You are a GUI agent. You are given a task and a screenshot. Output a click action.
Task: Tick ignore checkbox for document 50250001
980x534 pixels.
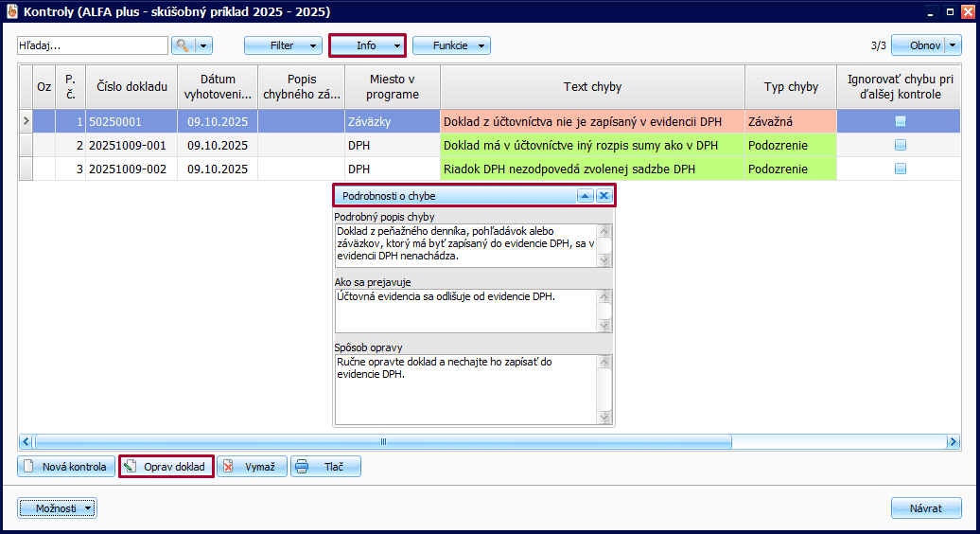point(900,121)
